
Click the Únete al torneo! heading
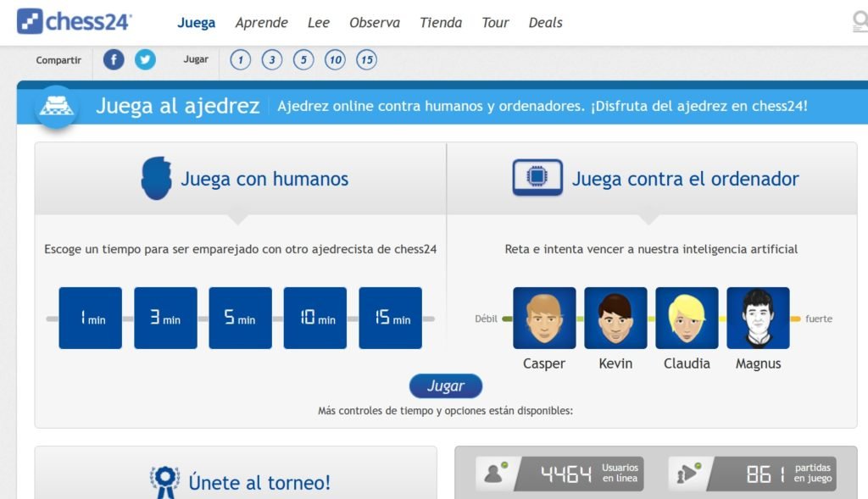259,482
